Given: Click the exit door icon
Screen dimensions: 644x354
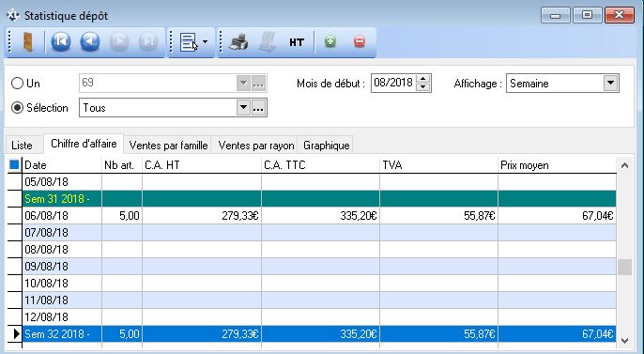Looking at the screenshot, I should 28,42.
